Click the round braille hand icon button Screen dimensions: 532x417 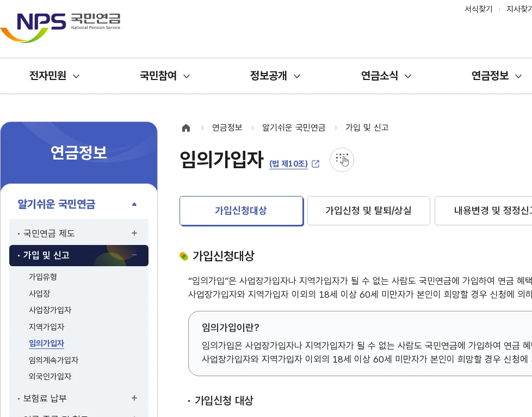[342, 160]
